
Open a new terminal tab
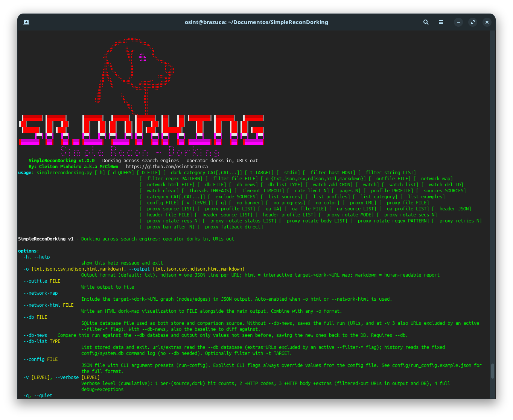(26, 22)
